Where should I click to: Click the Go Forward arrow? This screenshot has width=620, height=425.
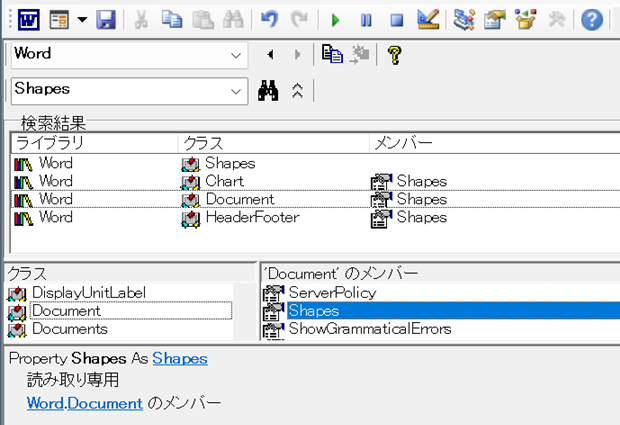click(297, 54)
